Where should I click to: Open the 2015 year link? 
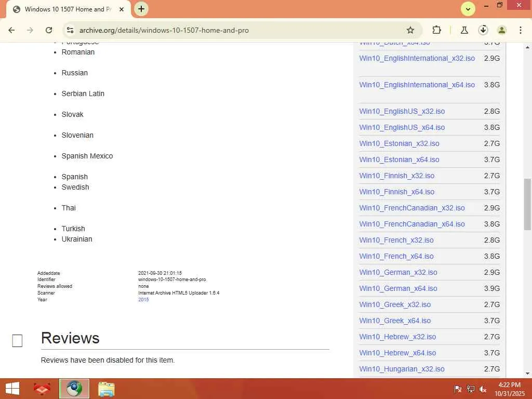143,300
